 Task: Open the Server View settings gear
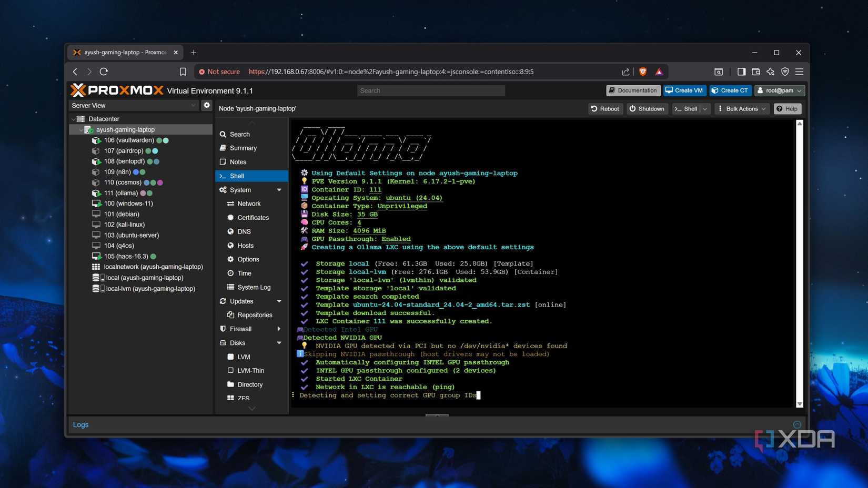point(207,105)
